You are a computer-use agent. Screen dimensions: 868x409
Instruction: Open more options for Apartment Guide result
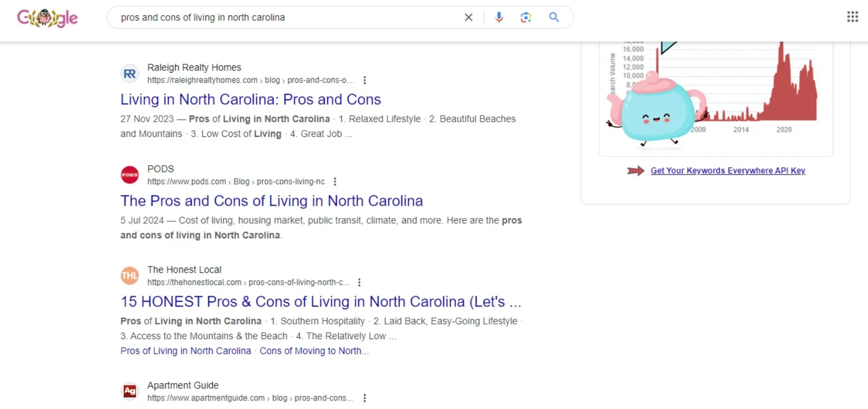click(364, 398)
